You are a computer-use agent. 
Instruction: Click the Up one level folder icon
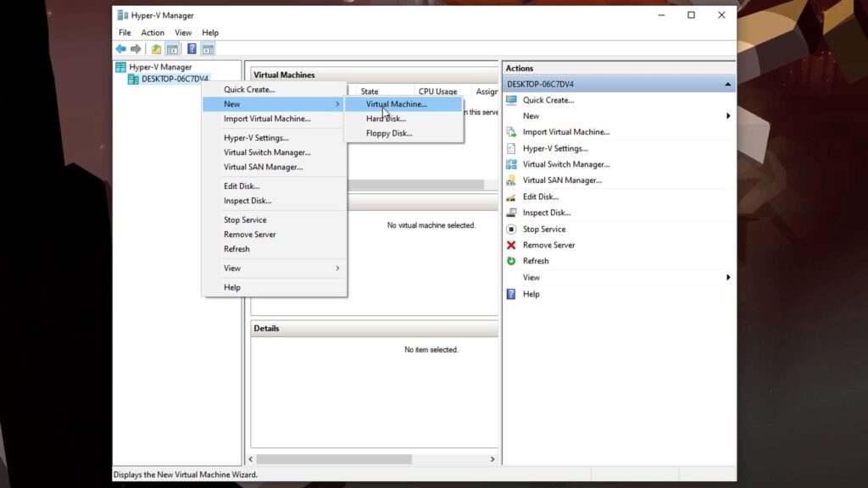coord(157,48)
